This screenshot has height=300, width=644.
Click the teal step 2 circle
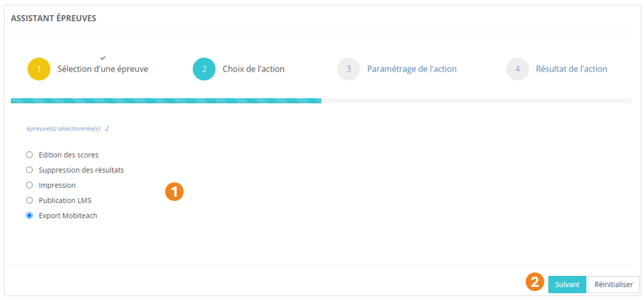204,69
